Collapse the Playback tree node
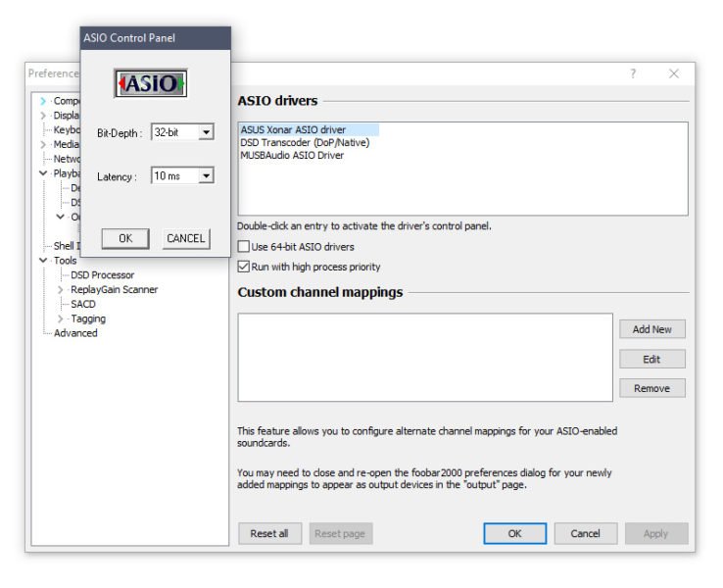 [x=43, y=173]
